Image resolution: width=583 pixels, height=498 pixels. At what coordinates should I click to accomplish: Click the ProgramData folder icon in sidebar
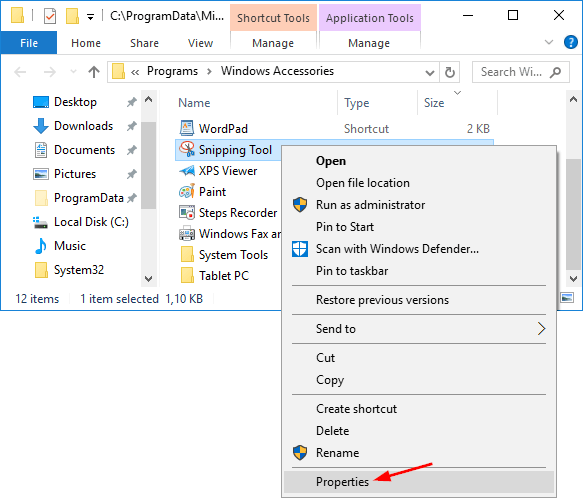pos(41,198)
